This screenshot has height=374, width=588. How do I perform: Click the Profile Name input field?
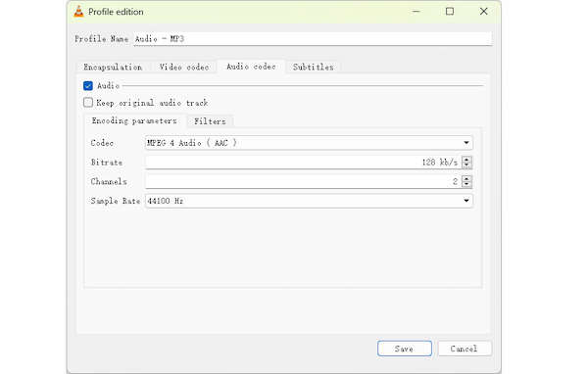tap(313, 38)
